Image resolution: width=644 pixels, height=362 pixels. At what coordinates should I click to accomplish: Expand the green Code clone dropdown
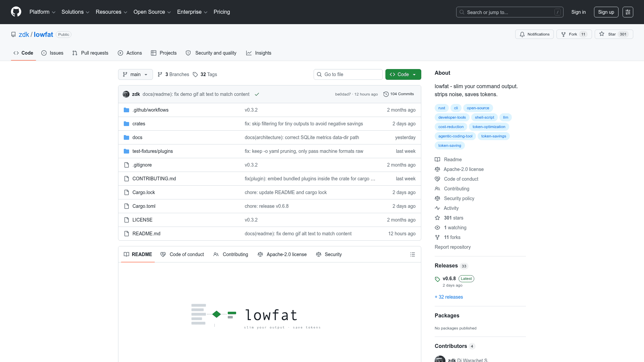tap(403, 74)
